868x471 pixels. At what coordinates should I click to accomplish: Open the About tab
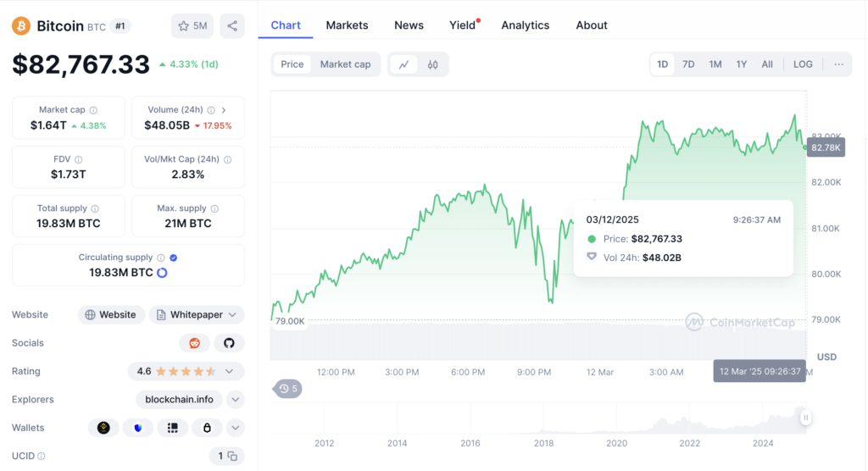pyautogui.click(x=592, y=25)
